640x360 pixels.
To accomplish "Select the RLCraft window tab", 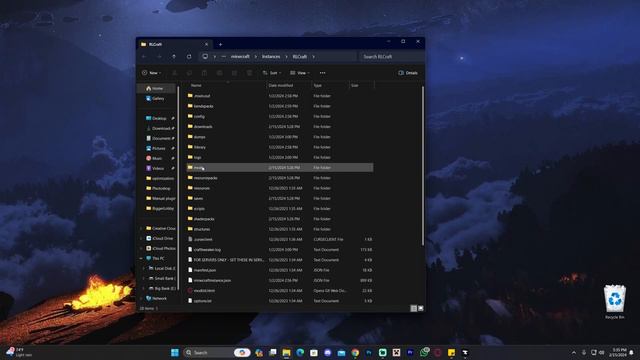I will click(174, 44).
